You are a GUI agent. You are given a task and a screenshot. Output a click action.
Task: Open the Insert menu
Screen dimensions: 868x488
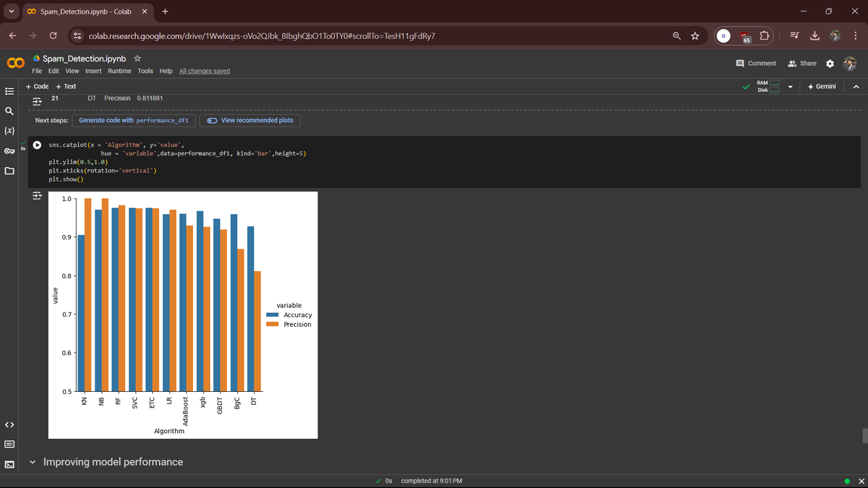(x=93, y=71)
